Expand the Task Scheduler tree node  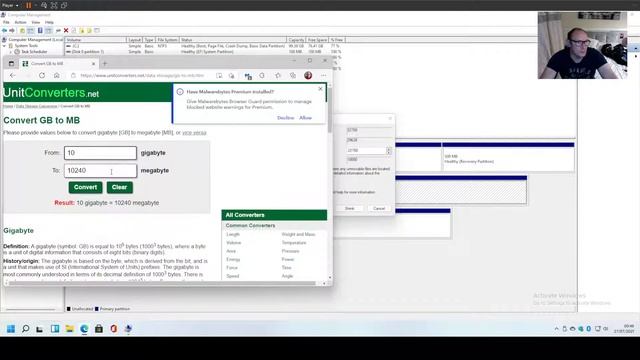pos(11,52)
